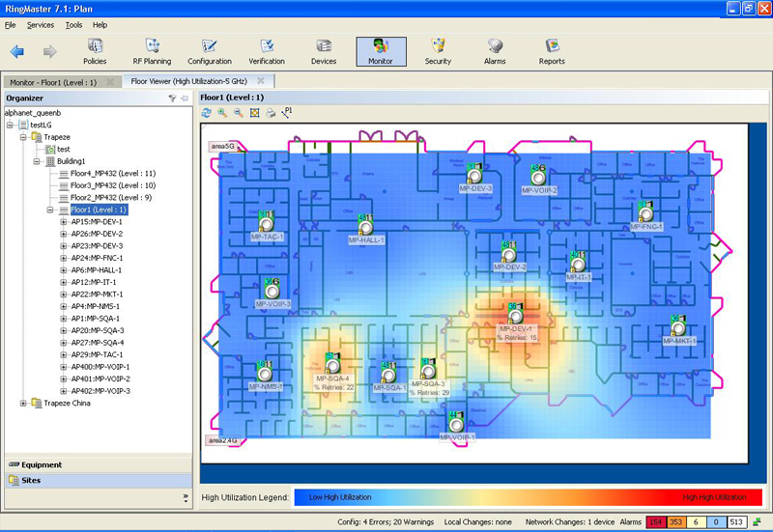Open the Policies toolbar section
Screen dimensions: 773x532
click(x=95, y=52)
